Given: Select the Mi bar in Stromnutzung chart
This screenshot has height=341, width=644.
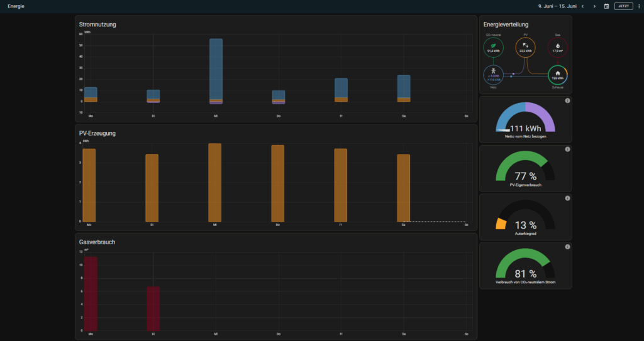Looking at the screenshot, I should [216, 72].
